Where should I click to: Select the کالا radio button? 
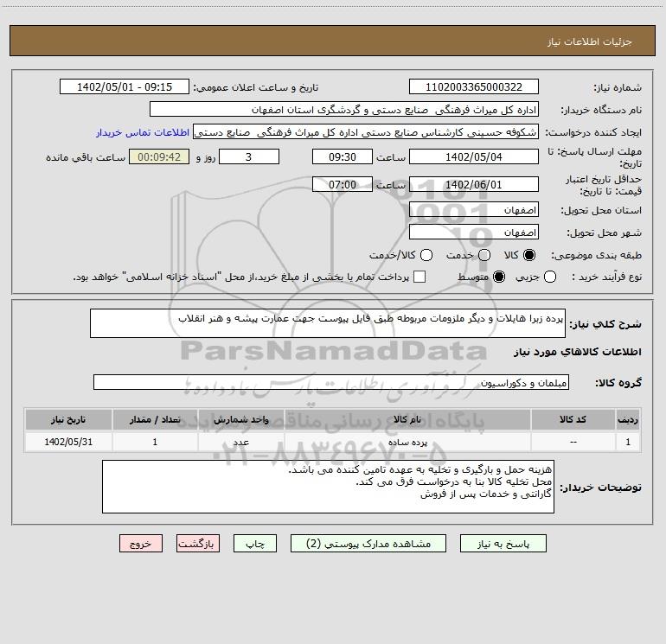click(x=529, y=255)
